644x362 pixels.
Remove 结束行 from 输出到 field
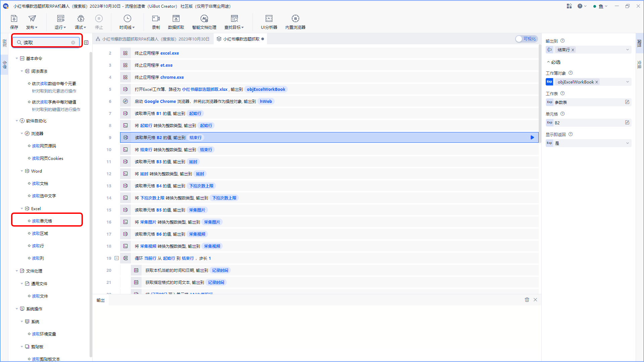coord(573,50)
